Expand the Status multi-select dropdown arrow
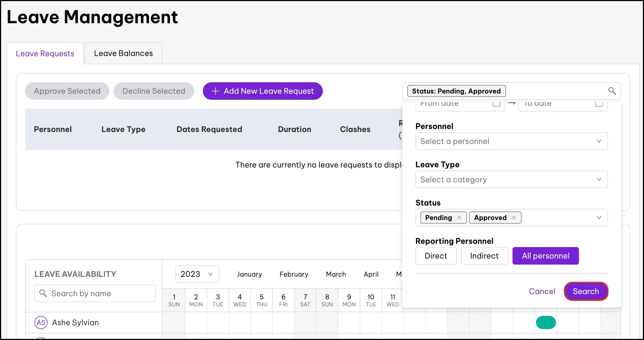Viewport: 644px width, 340px height. tap(599, 218)
